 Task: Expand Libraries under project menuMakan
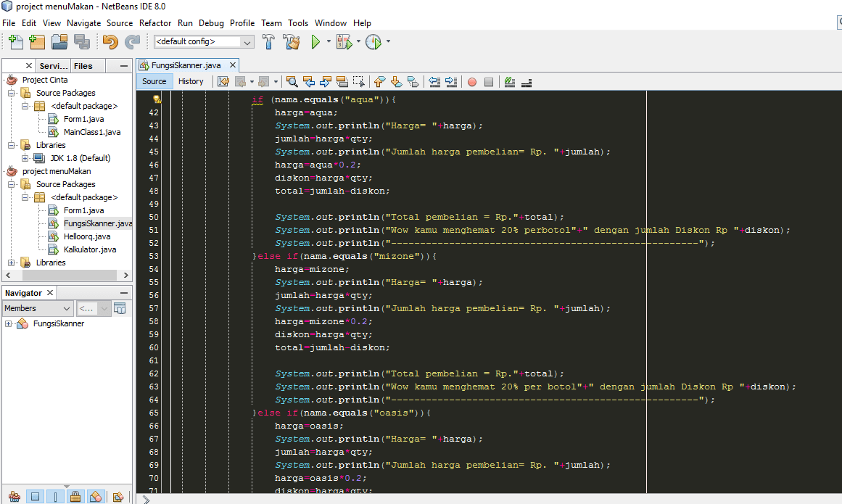(12, 263)
